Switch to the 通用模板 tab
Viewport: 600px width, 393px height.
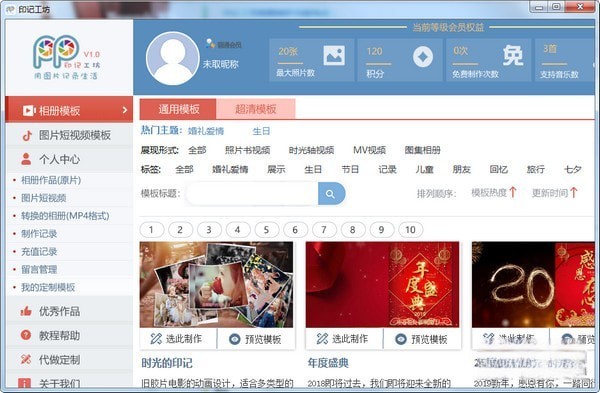coord(178,109)
